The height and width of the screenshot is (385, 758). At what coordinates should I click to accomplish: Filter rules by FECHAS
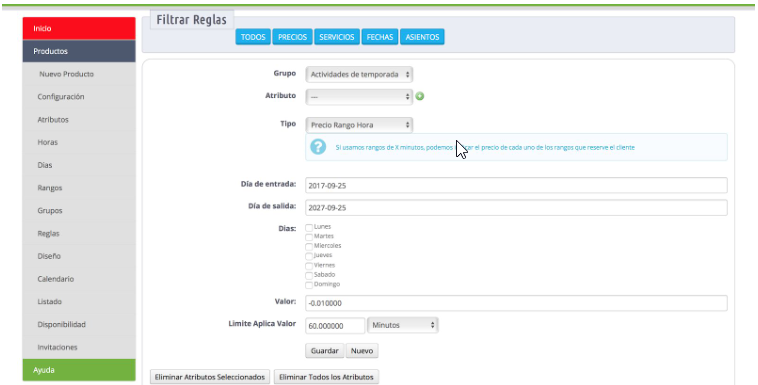[380, 37]
